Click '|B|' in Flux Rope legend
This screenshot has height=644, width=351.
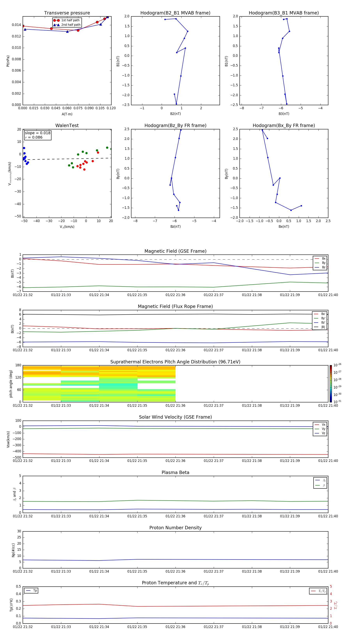[x=323, y=327]
